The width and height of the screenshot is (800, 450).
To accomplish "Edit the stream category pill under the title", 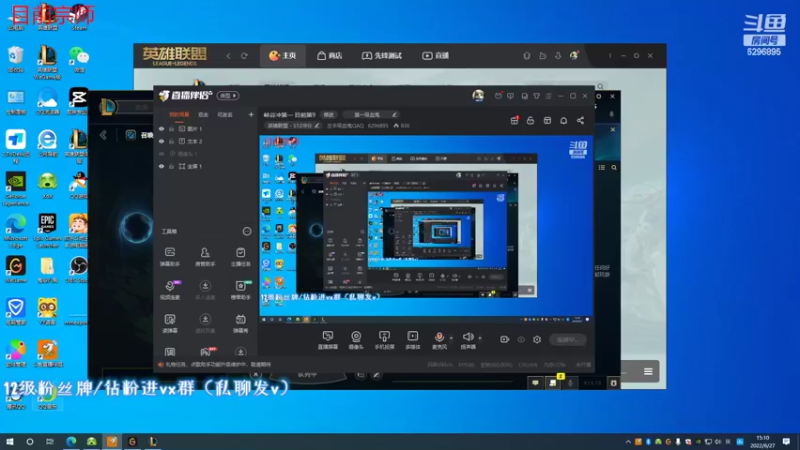I will (x=292, y=126).
